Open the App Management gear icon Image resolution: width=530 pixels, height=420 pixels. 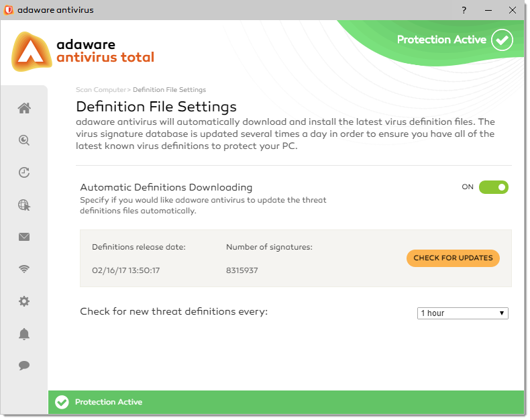click(x=24, y=301)
